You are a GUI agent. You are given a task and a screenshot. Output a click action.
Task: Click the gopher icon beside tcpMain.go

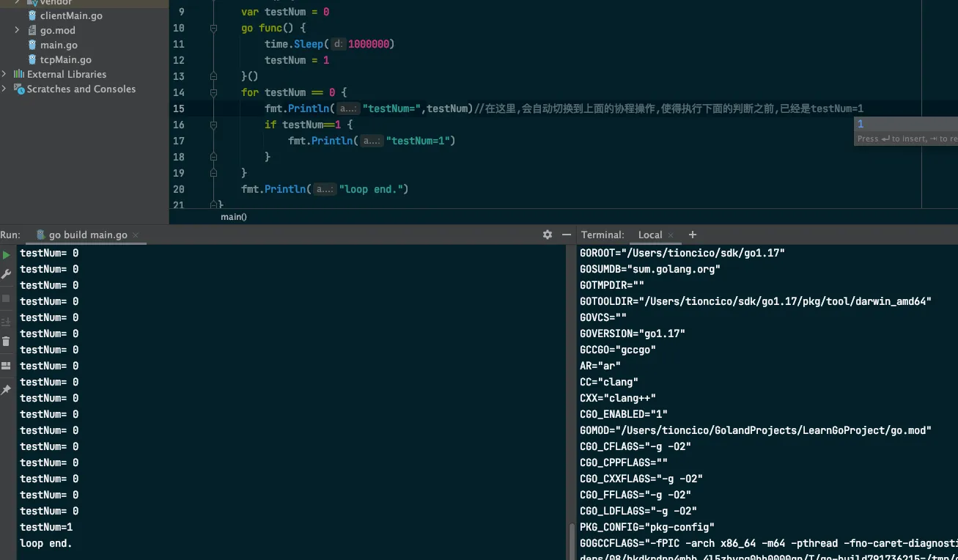coord(32,59)
